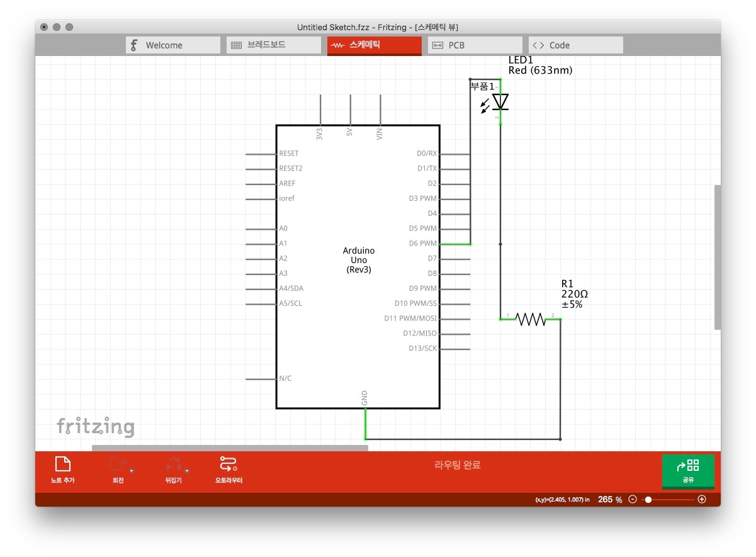This screenshot has width=756, height=557.
Task: Click the D0/RX pin label
Action: pyautogui.click(x=427, y=154)
